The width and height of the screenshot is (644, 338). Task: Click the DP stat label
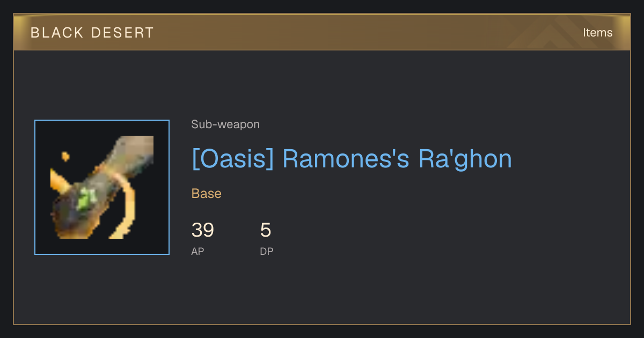[267, 251]
